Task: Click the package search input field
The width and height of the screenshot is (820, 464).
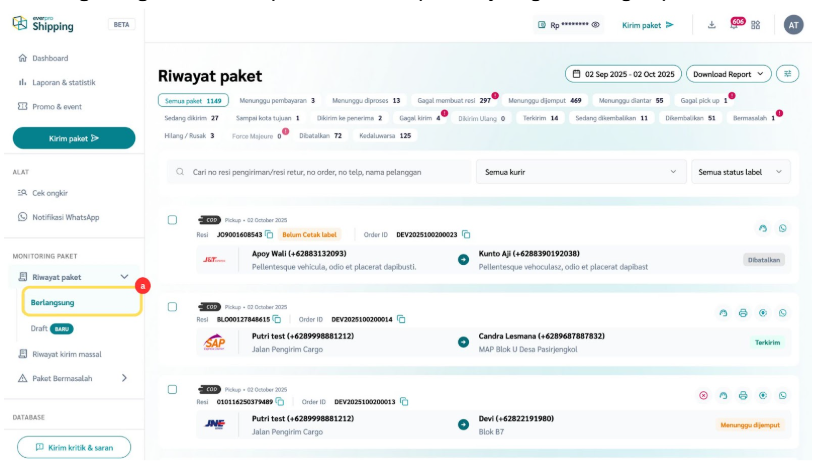Action: (320, 172)
